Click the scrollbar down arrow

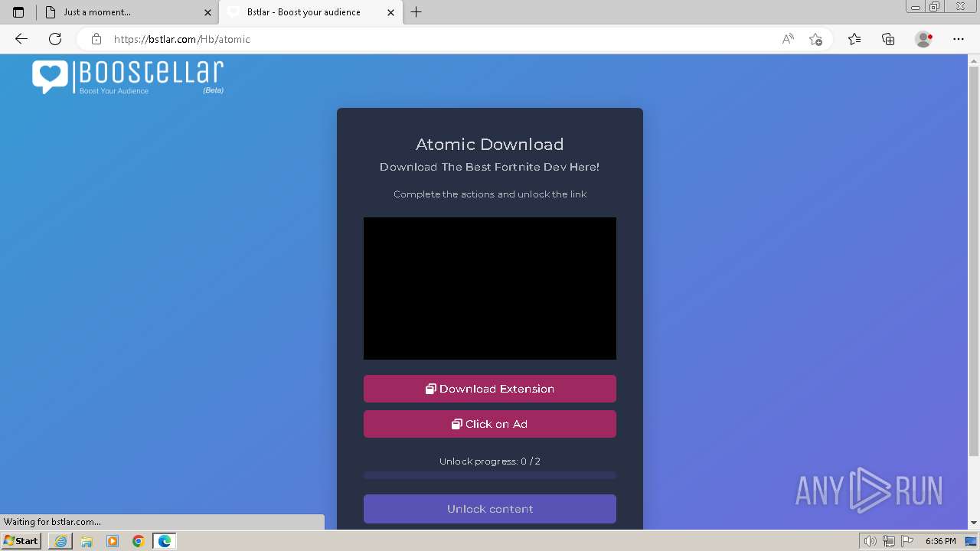974,523
